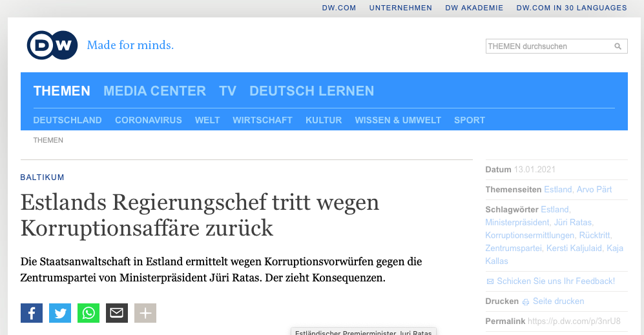Click the permalink https://p.dw.com/p/3nrU8

coord(574,321)
